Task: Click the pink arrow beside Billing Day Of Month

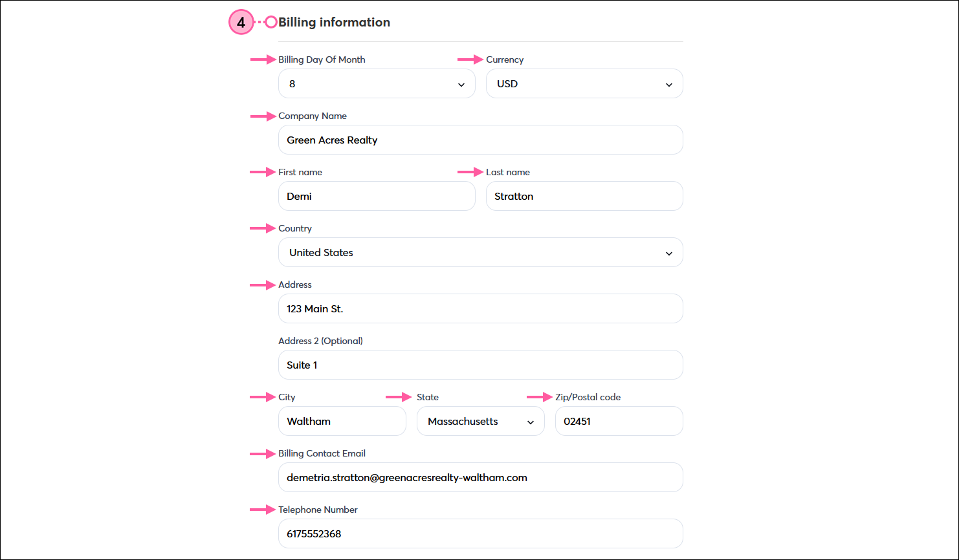Action: [262, 59]
